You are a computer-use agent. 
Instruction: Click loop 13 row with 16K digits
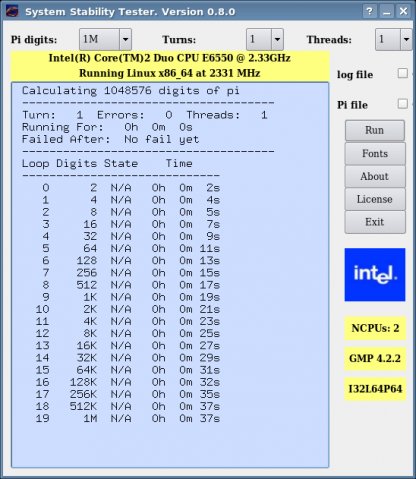tap(128, 345)
